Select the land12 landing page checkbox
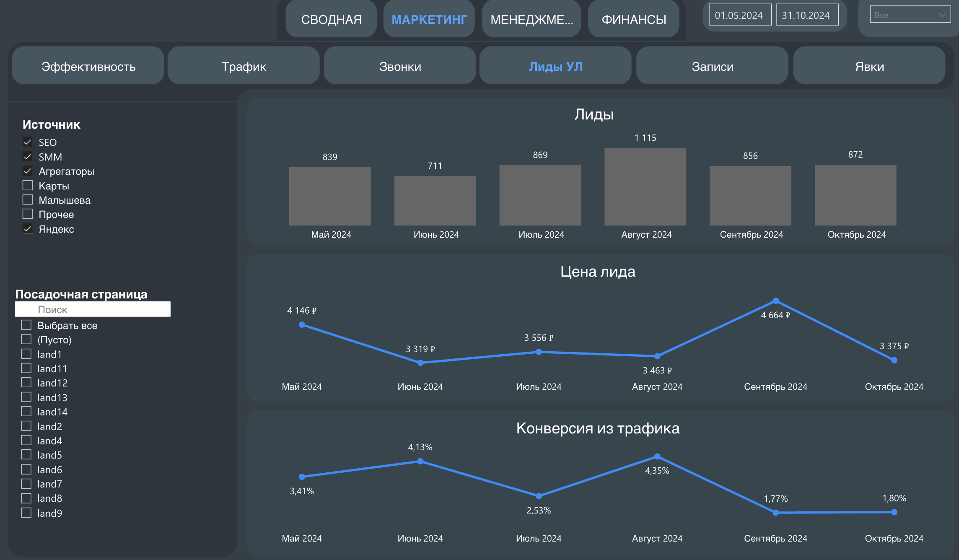Image resolution: width=959 pixels, height=560 pixels. (26, 382)
